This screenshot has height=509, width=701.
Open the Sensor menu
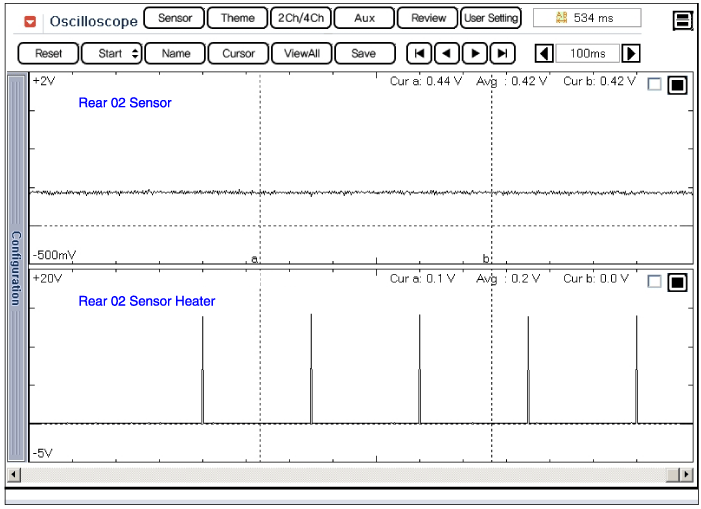(174, 18)
